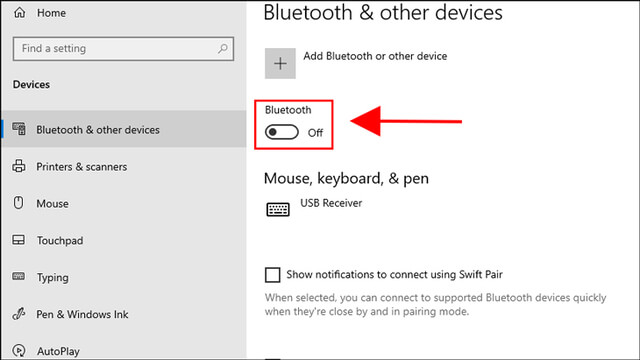Image resolution: width=640 pixels, height=360 pixels.
Task: Focus the Find a setting search box
Action: click(x=123, y=49)
